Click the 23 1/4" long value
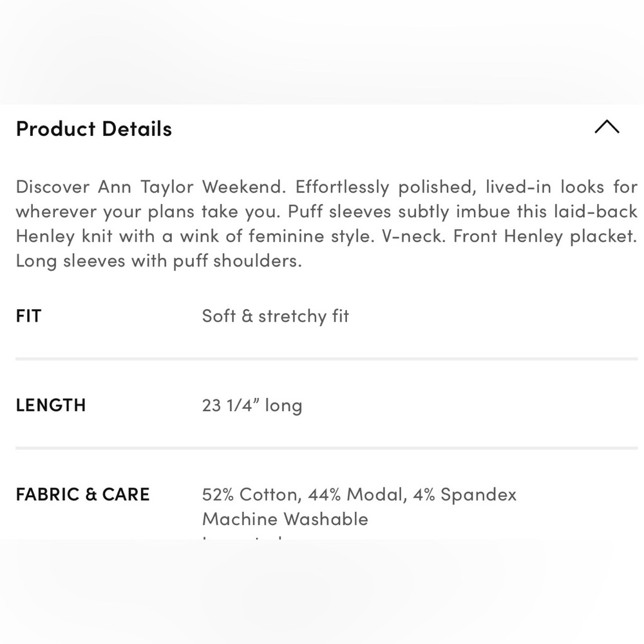644x644 pixels. click(252, 405)
